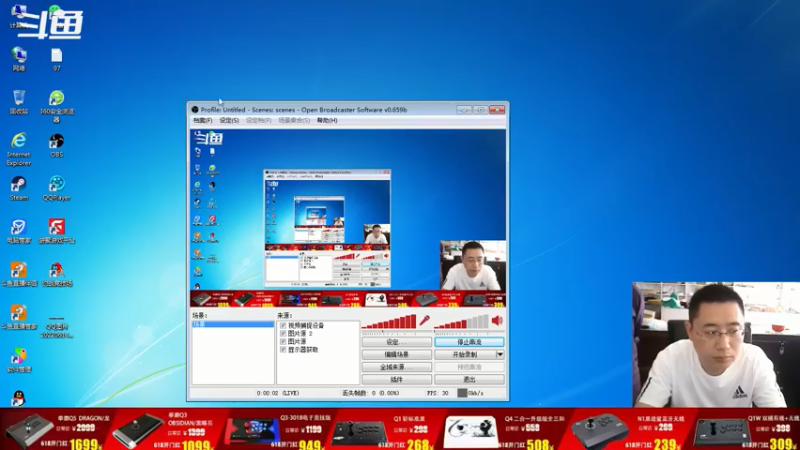Click the FPS: 30 status text
Viewport: 800px width, 450px height.
point(437,393)
